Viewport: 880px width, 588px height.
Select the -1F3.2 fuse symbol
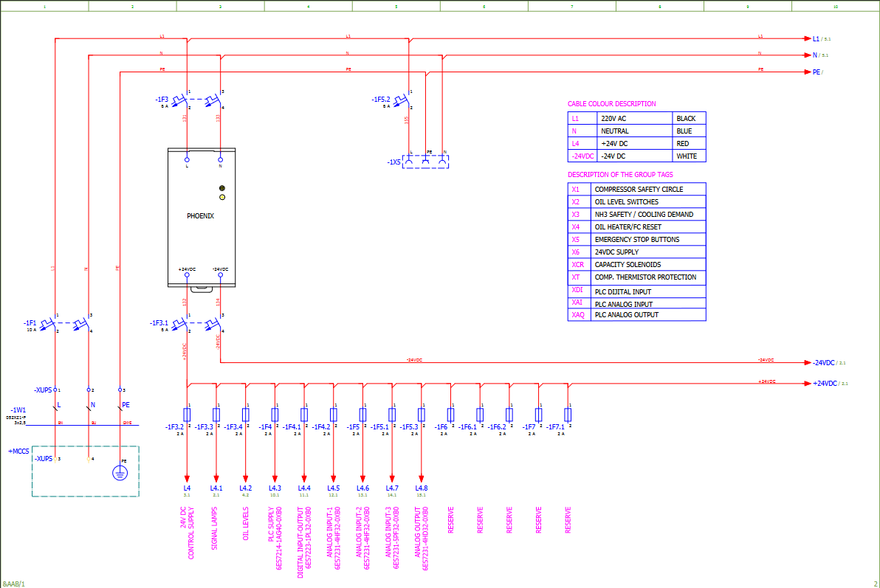tap(187, 415)
